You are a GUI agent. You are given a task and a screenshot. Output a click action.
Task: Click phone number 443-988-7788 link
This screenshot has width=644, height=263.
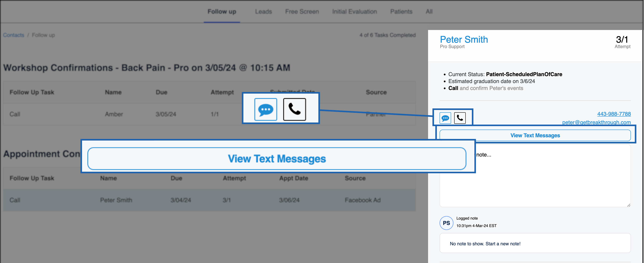click(x=614, y=114)
